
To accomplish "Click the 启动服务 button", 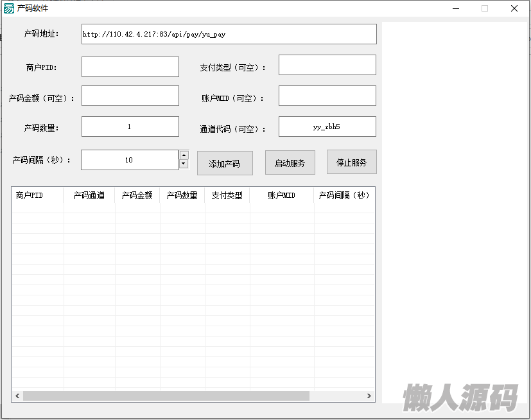I will pyautogui.click(x=290, y=163).
